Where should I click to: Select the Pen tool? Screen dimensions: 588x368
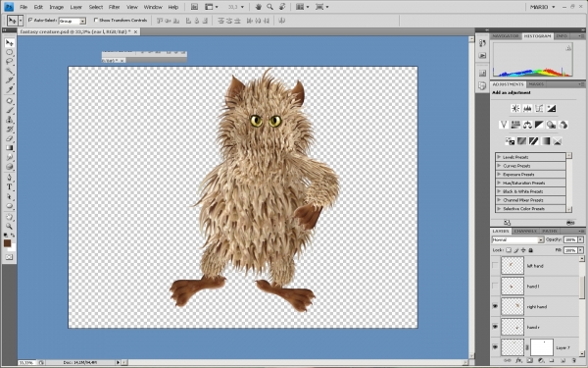click(x=10, y=178)
